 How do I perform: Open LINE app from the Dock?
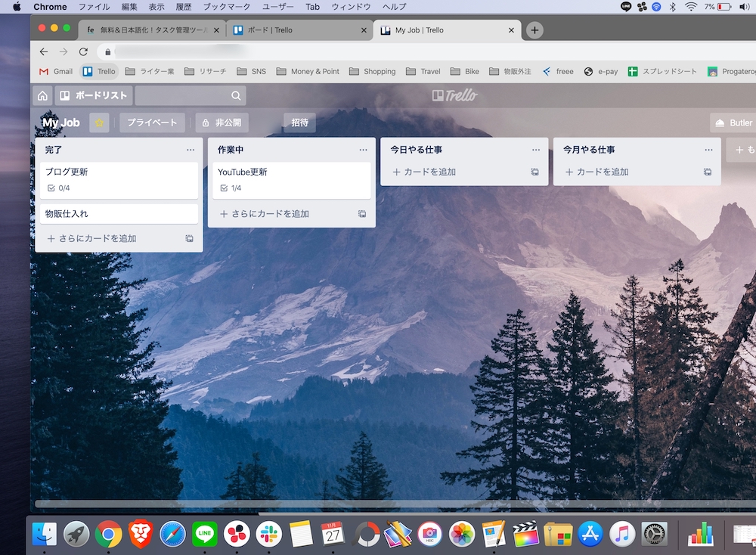coord(204,535)
